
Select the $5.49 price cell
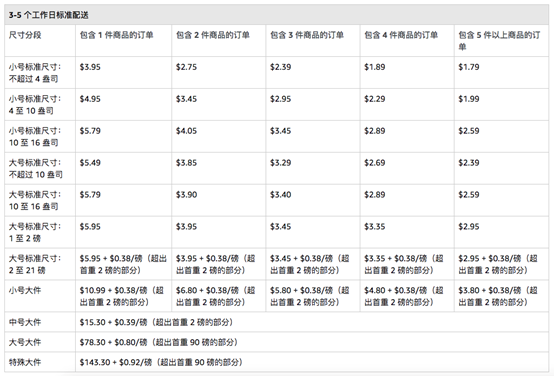(90, 163)
